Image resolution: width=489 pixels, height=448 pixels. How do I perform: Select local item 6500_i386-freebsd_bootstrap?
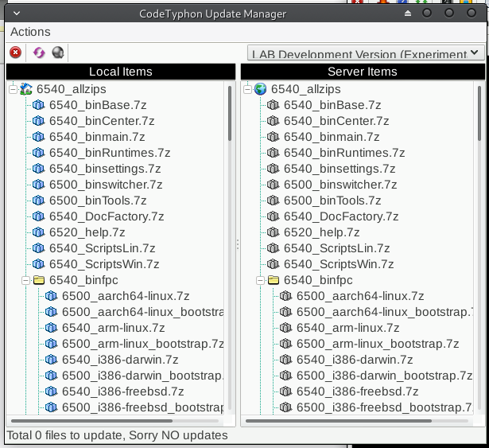142,407
